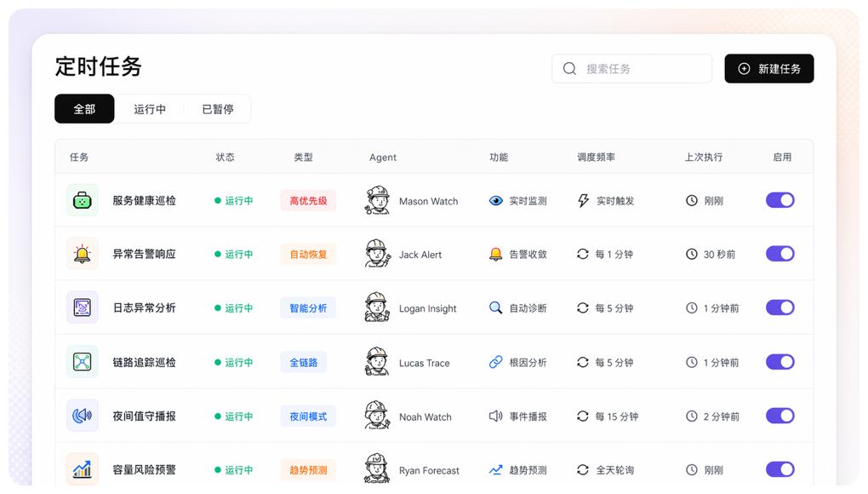
Task: Click the 异常告警响应 alarm bell task icon
Action: pyautogui.click(x=82, y=254)
